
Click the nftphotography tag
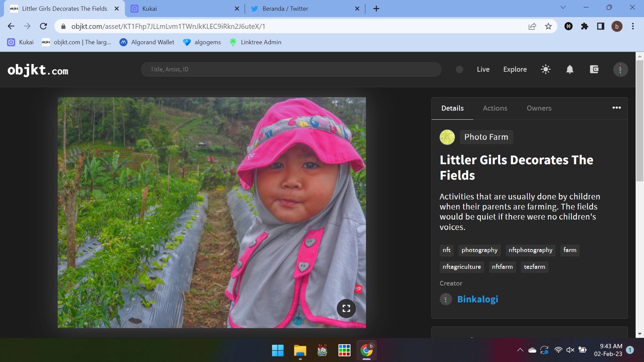click(x=530, y=250)
